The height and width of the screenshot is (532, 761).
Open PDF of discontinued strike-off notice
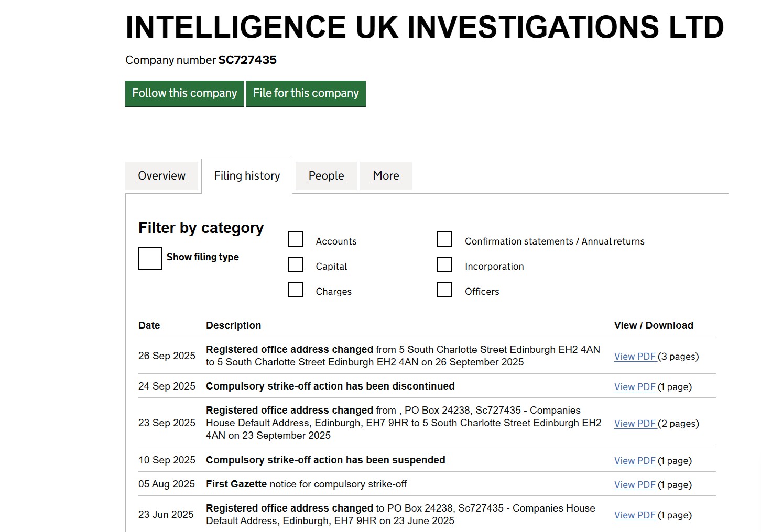[x=635, y=386]
